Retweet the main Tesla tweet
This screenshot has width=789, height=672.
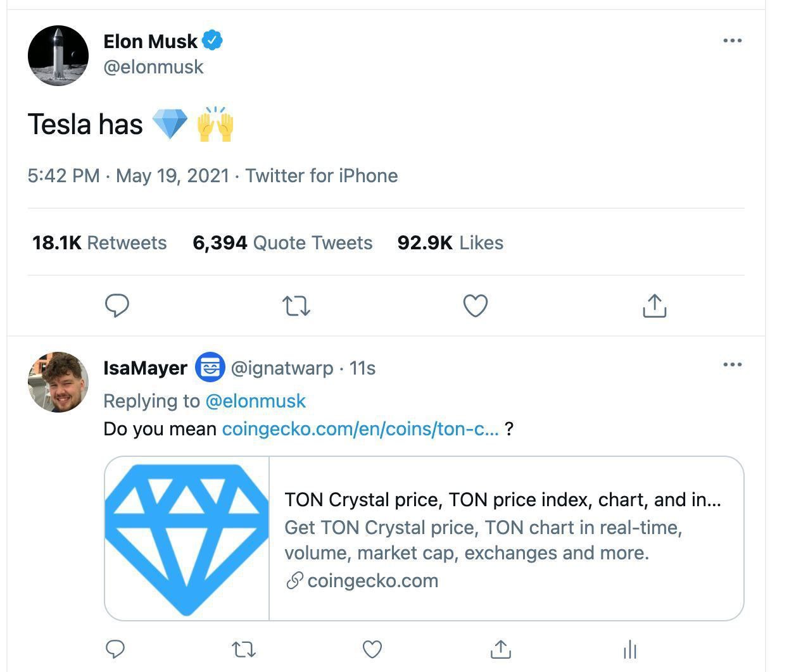(296, 306)
